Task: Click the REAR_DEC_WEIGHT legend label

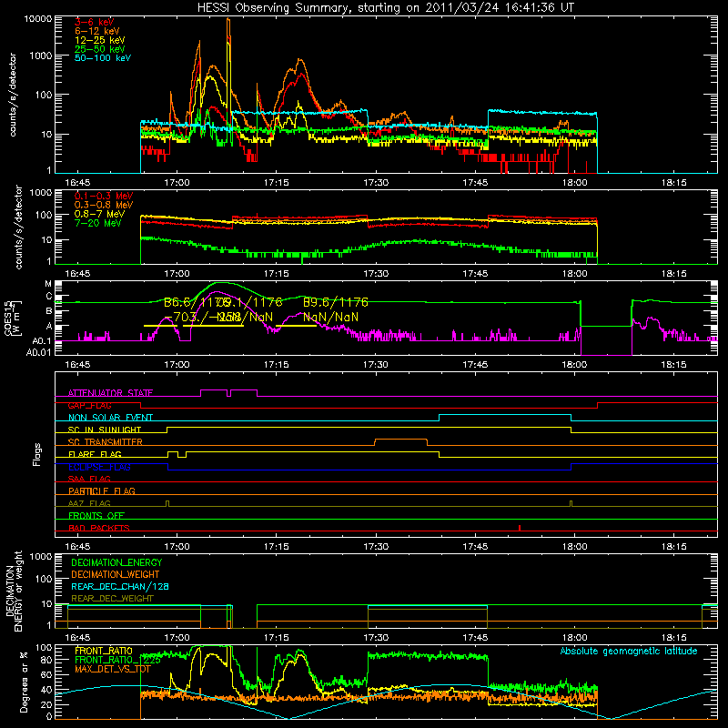Action: [x=112, y=599]
